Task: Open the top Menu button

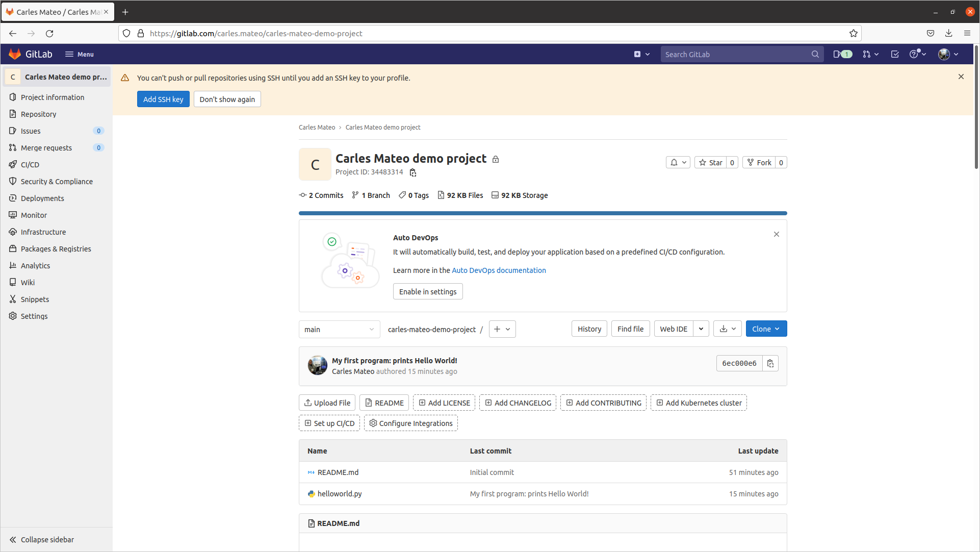Action: (80, 54)
